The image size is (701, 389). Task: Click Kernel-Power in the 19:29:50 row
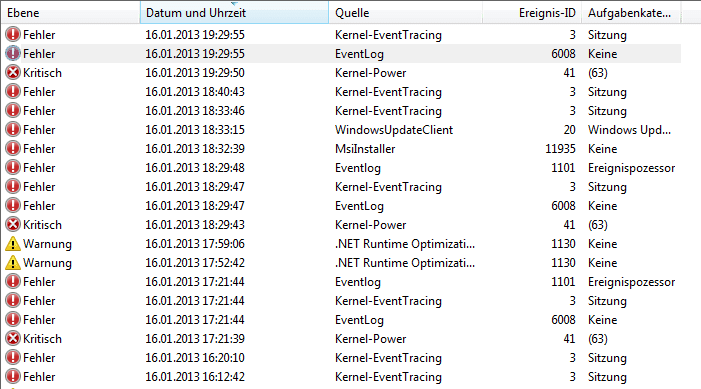[x=371, y=72]
